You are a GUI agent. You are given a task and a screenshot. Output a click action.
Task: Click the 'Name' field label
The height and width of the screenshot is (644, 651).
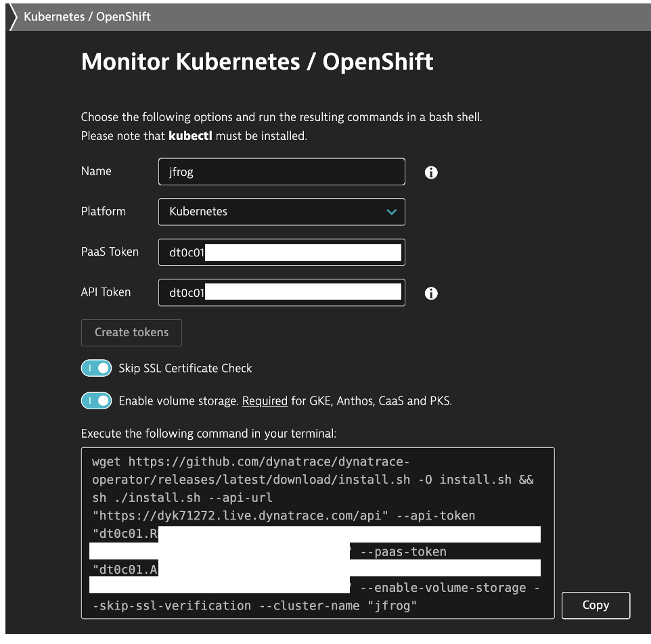(96, 171)
